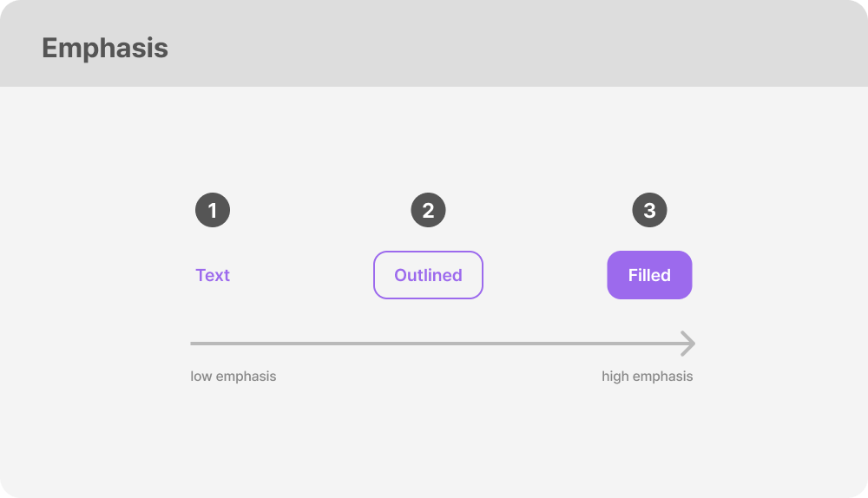Click the left start of the emphasis arrow line

coord(194,344)
